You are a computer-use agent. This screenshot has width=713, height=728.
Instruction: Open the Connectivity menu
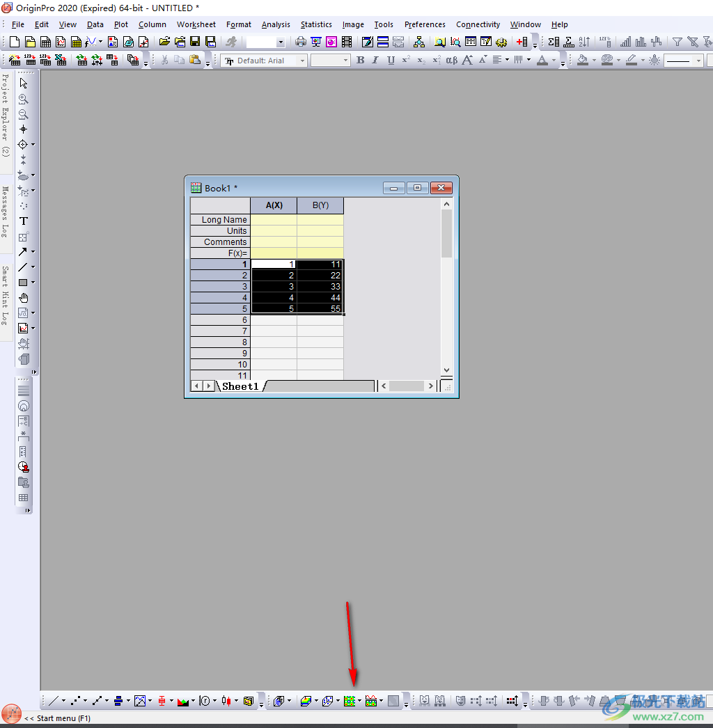pyautogui.click(x=478, y=24)
